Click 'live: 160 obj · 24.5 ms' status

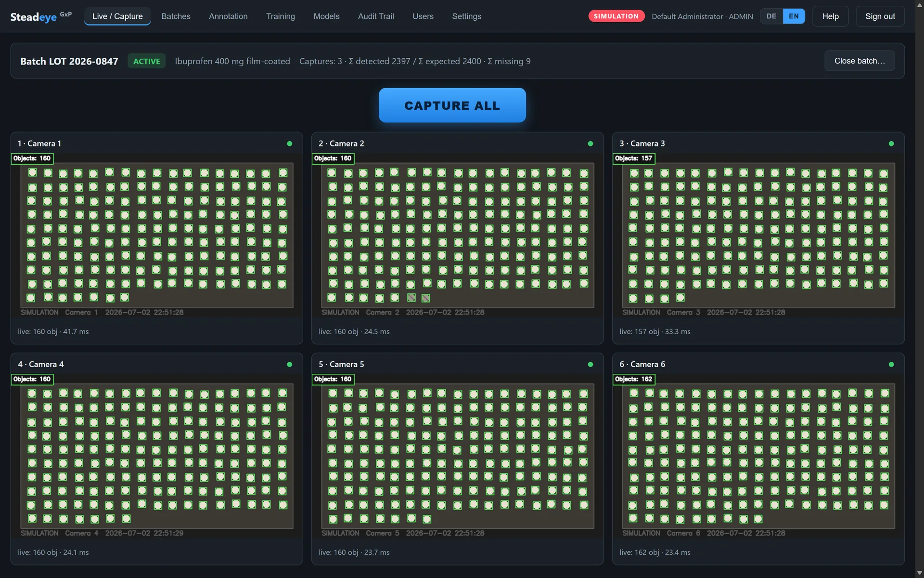pos(354,331)
